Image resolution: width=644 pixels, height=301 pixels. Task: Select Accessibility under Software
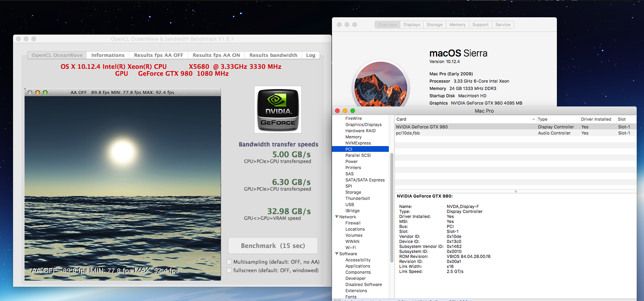point(358,260)
